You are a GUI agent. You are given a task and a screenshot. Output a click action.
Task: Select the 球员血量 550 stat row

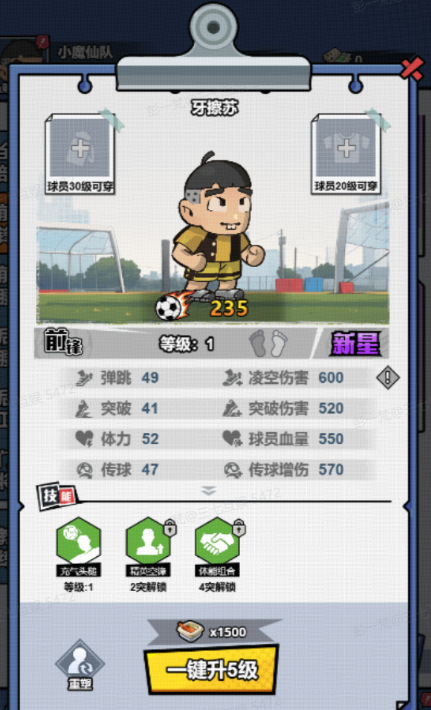click(295, 438)
